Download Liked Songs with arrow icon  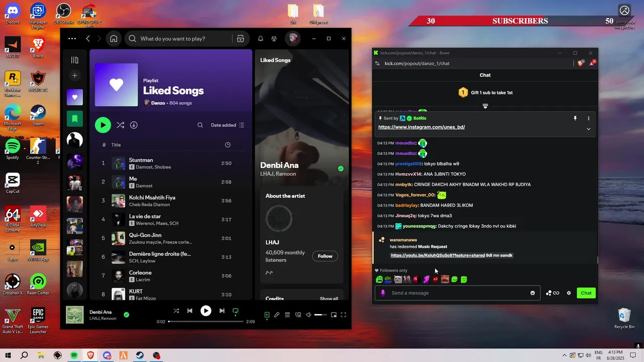(134, 125)
